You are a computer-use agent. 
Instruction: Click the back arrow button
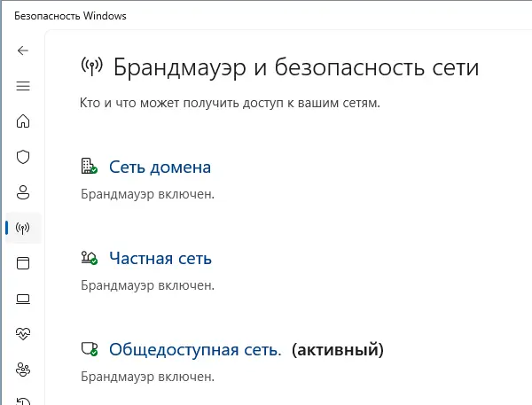point(23,51)
